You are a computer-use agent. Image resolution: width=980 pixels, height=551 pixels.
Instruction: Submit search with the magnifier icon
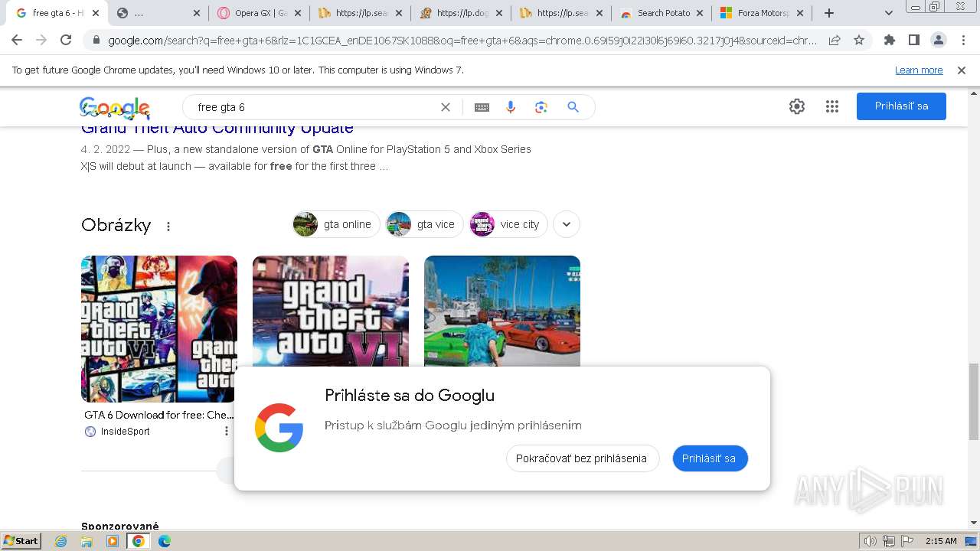[x=573, y=107]
